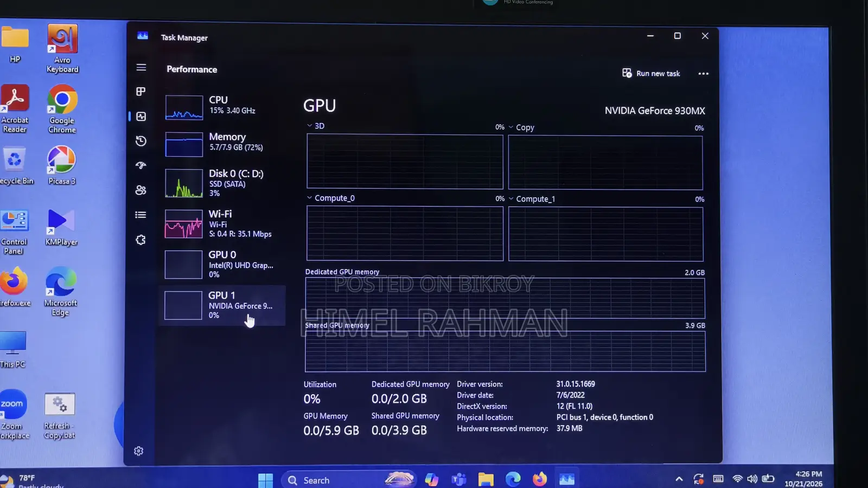Open the Services puzzle-piece icon
Viewport: 868px width, 488px height.
(x=141, y=240)
